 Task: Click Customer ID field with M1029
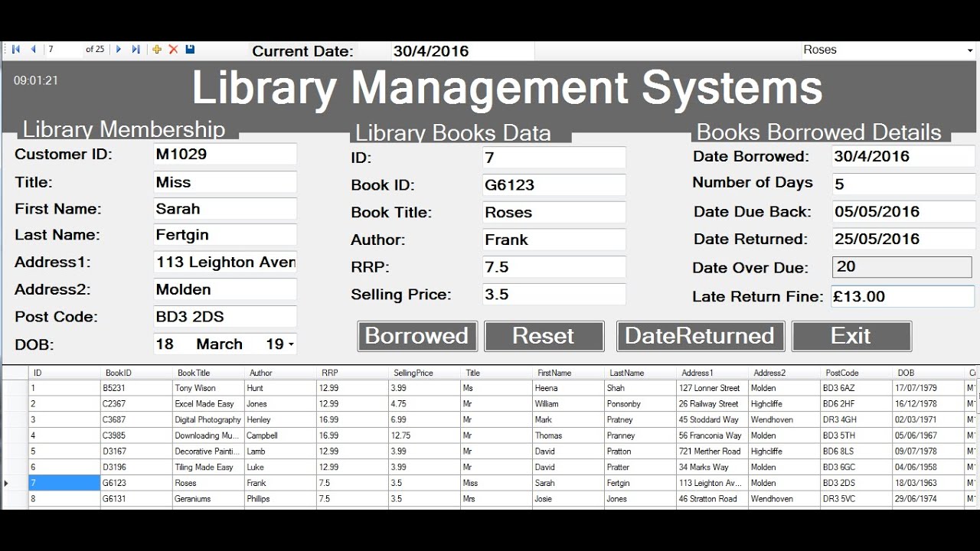(225, 154)
